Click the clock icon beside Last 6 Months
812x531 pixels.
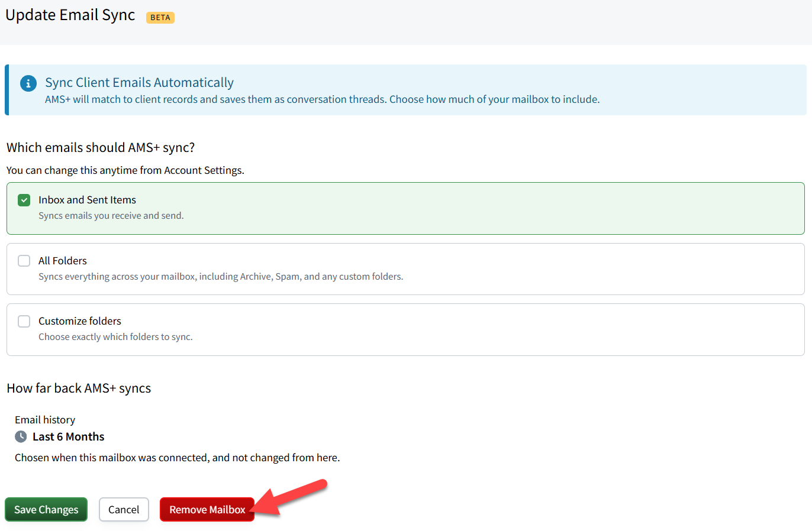[x=21, y=437]
